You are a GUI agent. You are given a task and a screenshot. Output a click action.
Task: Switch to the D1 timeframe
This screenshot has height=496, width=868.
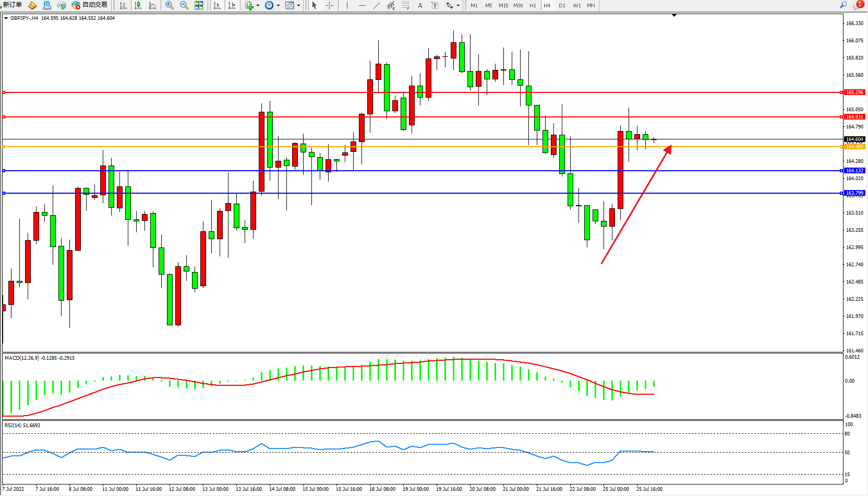tap(562, 6)
